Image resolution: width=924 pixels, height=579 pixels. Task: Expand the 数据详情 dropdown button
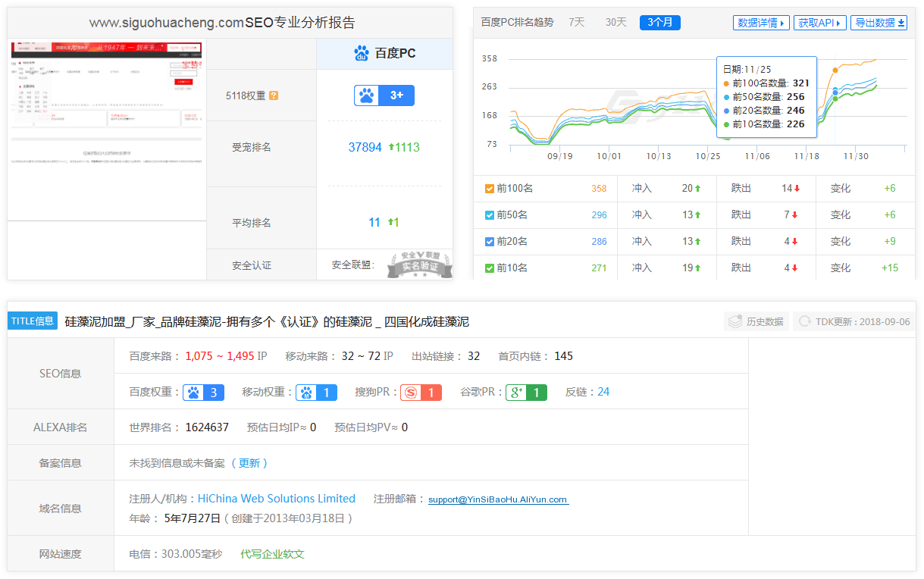tap(760, 23)
